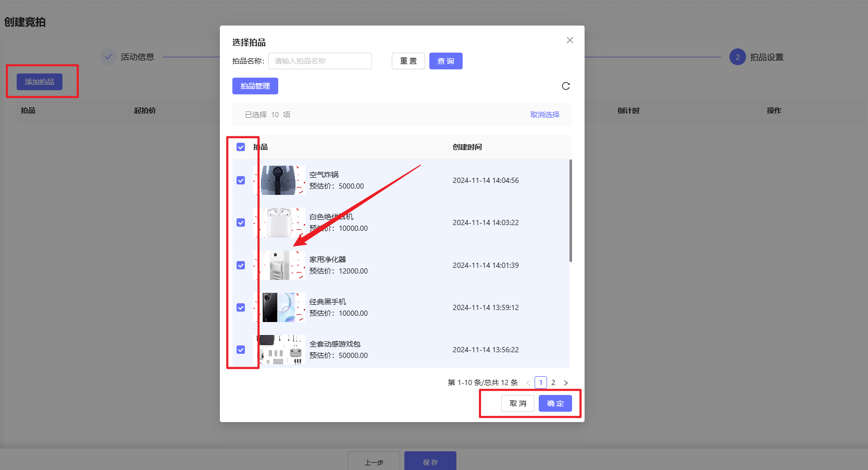
Task: Click the 全套动感游戏包 thumbnail
Action: tap(279, 350)
